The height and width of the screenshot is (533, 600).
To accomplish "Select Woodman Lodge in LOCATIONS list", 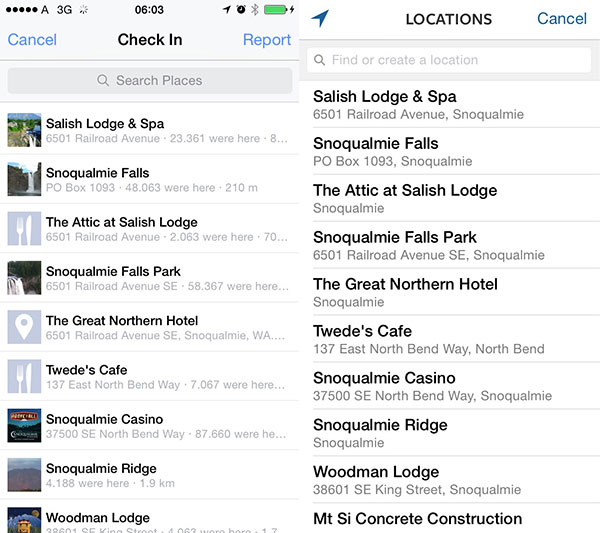I will click(450, 479).
